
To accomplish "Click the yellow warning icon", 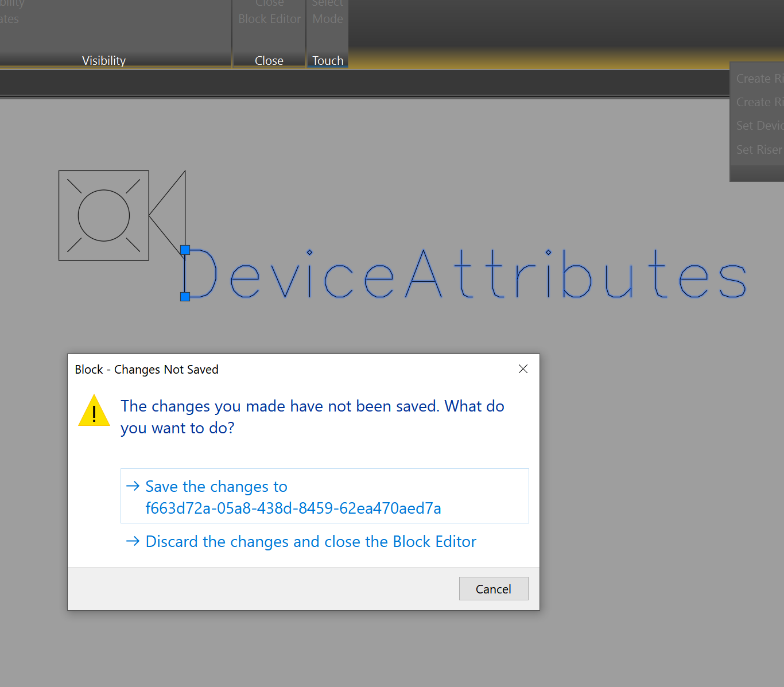I will point(94,410).
